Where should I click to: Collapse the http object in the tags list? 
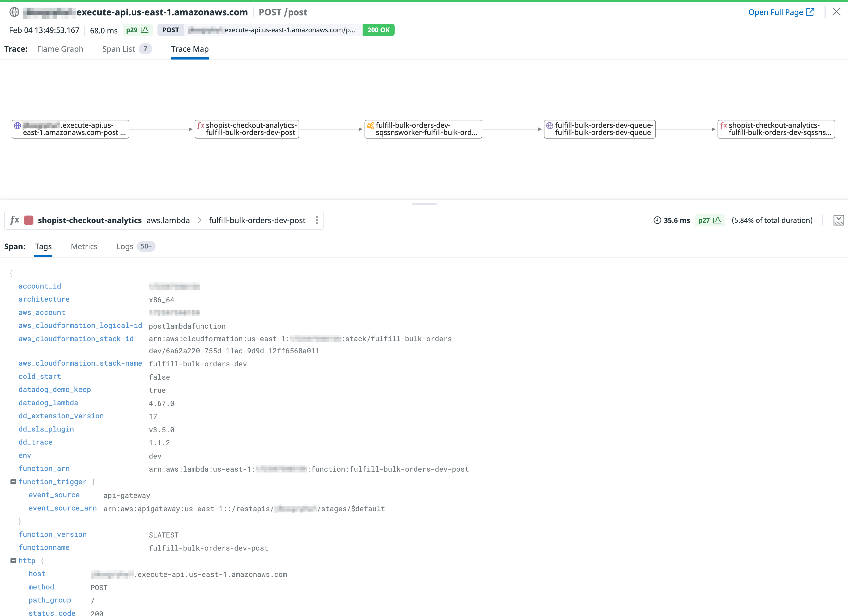pyautogui.click(x=13, y=560)
